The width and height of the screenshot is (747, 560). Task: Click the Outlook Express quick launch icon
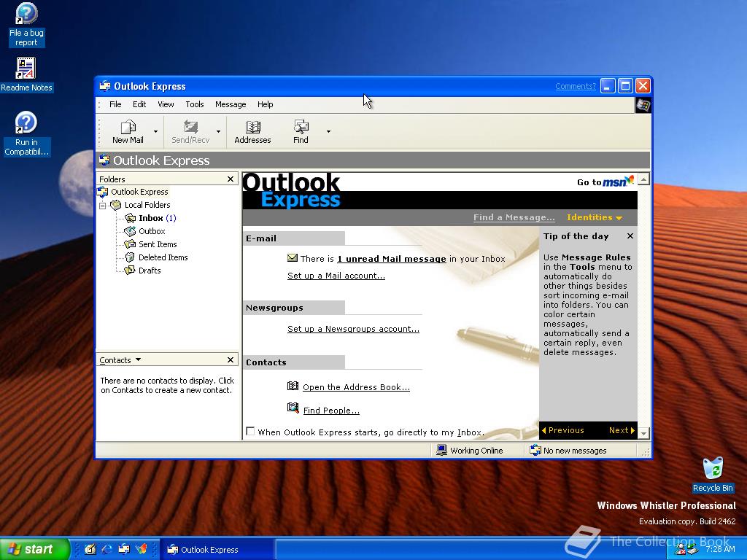pos(124,550)
